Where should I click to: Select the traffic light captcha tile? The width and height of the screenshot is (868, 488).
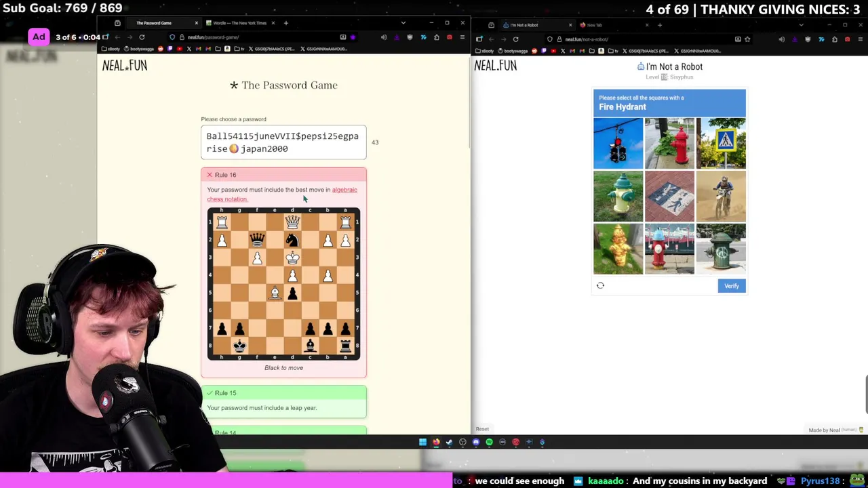point(618,143)
